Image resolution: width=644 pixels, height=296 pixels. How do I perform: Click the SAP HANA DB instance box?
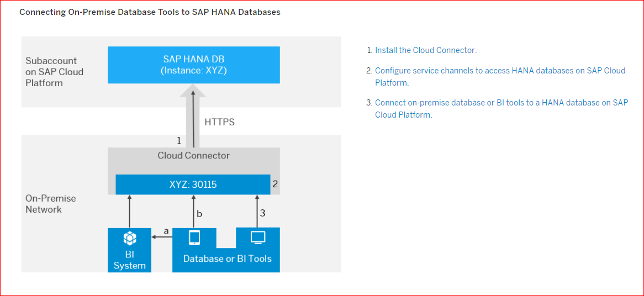click(193, 65)
